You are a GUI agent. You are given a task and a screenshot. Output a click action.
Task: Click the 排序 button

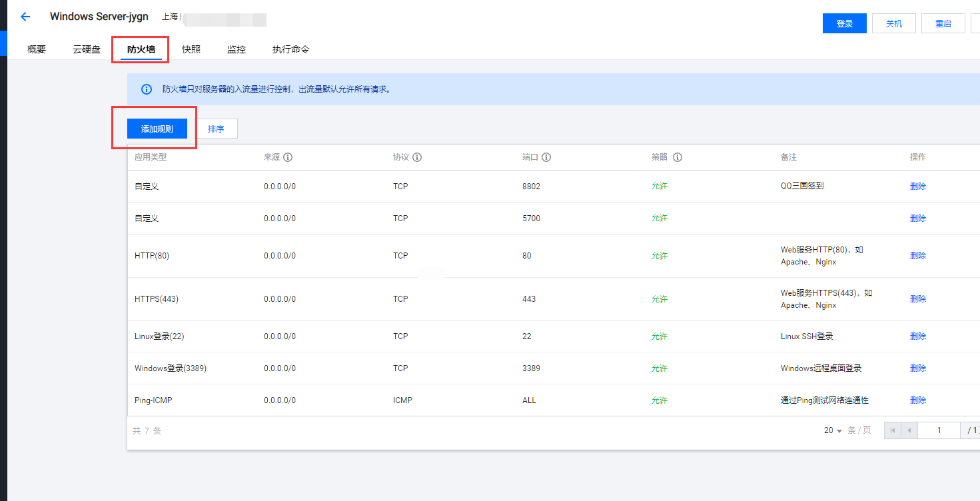click(x=216, y=129)
